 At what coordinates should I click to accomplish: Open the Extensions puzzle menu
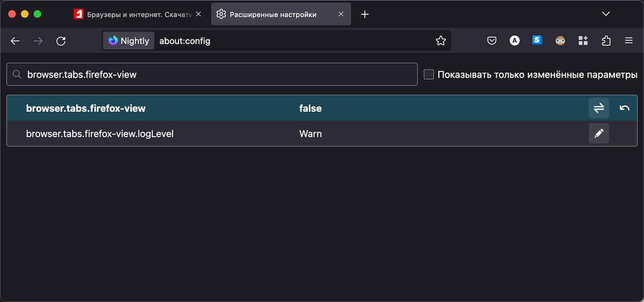click(x=606, y=41)
